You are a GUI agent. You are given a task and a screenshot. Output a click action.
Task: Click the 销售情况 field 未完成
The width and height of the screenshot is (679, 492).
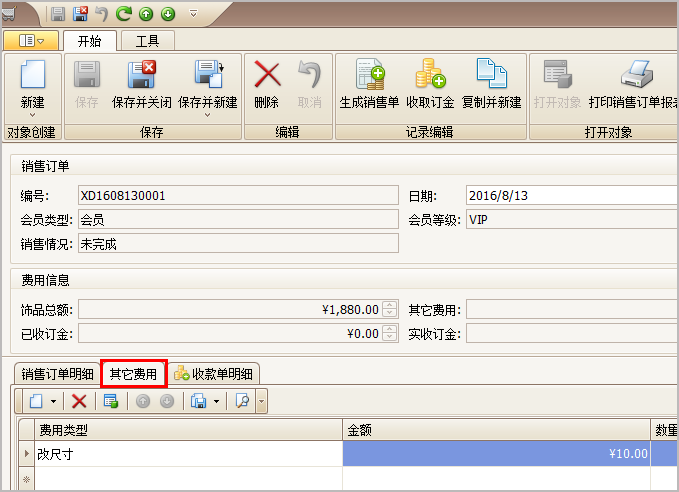pyautogui.click(x=238, y=244)
